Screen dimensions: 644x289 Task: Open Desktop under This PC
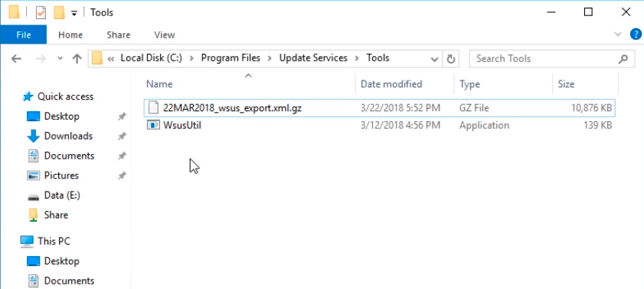point(61,261)
